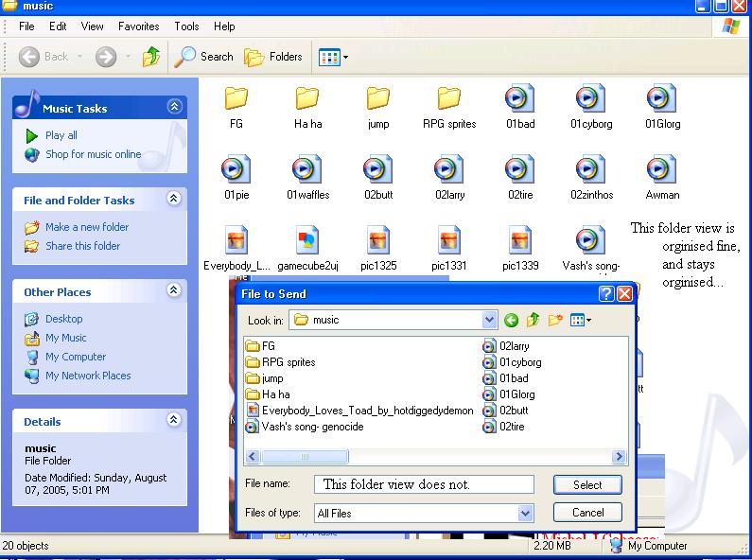Click the Make a new folder link
752x560 pixels.
tap(87, 227)
